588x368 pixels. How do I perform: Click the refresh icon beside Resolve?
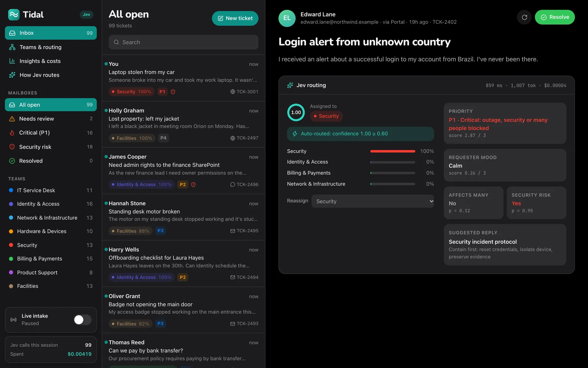(x=524, y=17)
